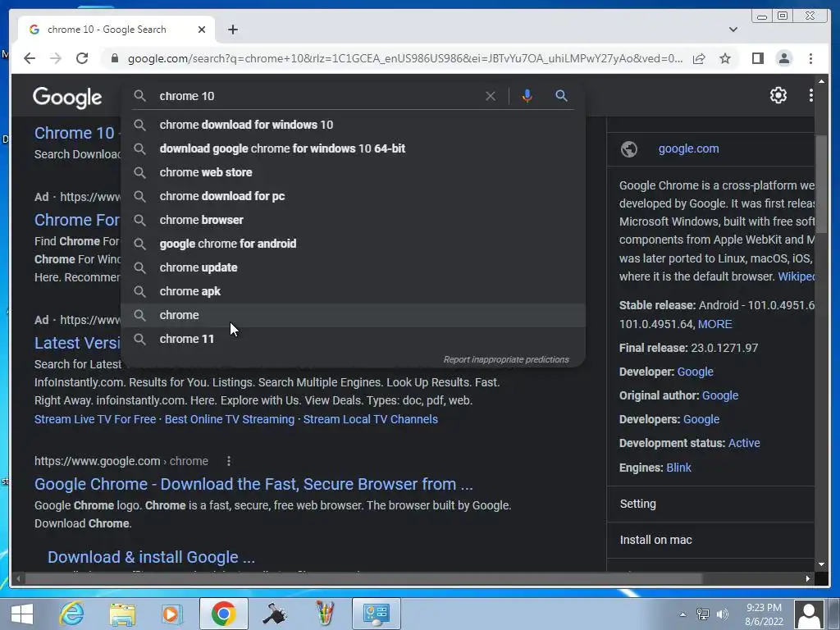Click the Google logo

pyautogui.click(x=67, y=98)
